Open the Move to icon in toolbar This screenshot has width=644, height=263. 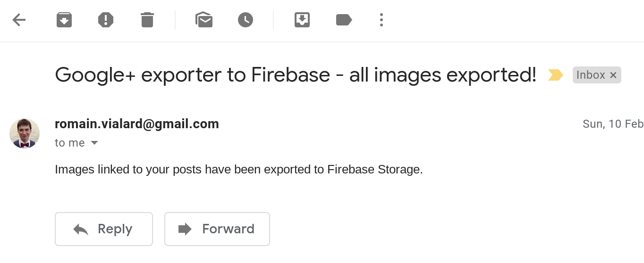click(x=302, y=20)
